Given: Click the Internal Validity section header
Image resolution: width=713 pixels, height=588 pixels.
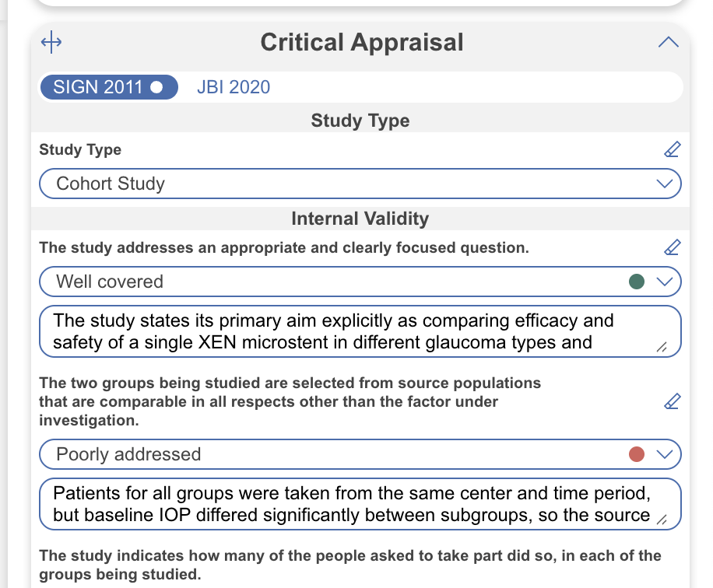Looking at the screenshot, I should [x=360, y=219].
